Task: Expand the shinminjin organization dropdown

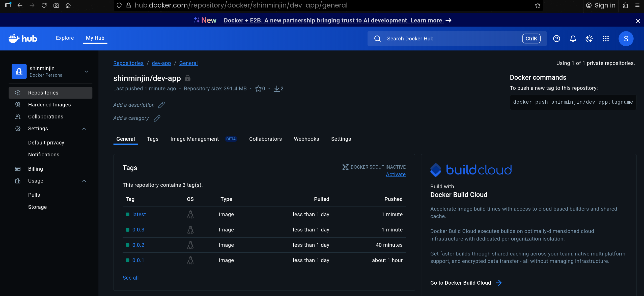Action: [x=87, y=71]
